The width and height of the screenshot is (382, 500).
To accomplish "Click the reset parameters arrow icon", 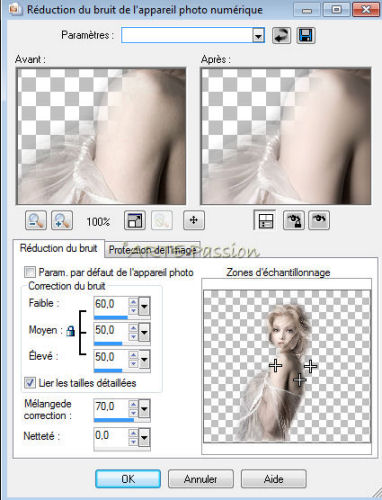I will [x=281, y=35].
